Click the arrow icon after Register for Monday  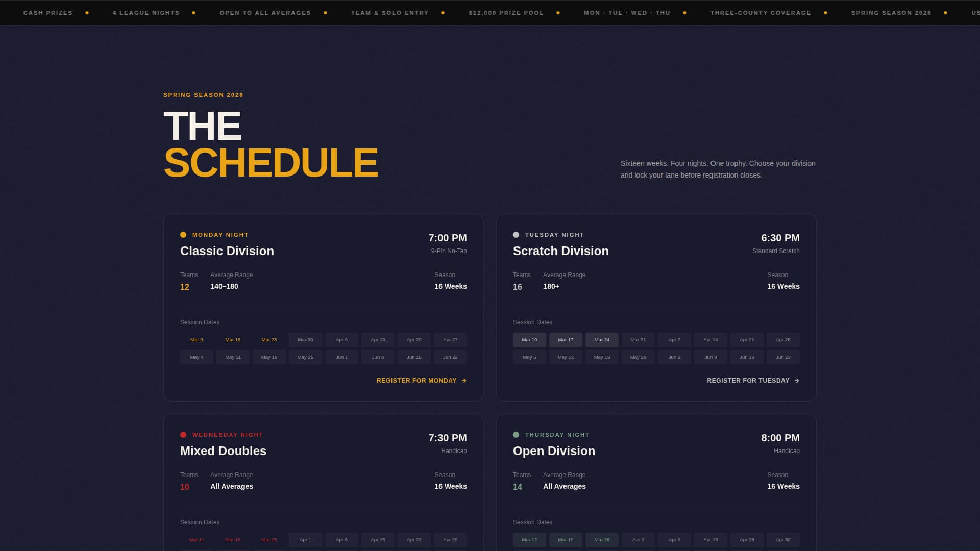[x=464, y=381]
